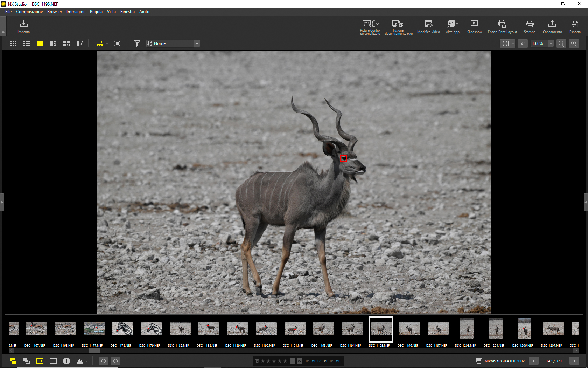Rate the photo with five stars
588x368 pixels.
(x=285, y=361)
